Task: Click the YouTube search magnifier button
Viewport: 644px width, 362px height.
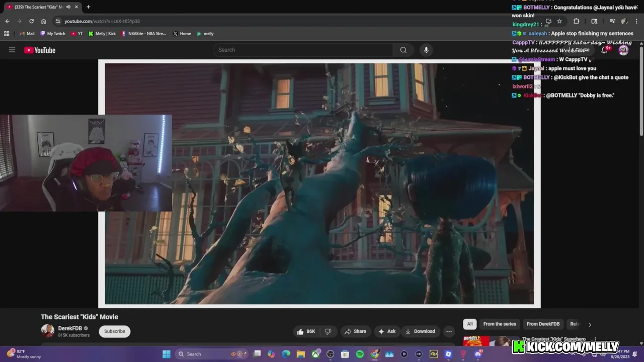Action: 403,50
